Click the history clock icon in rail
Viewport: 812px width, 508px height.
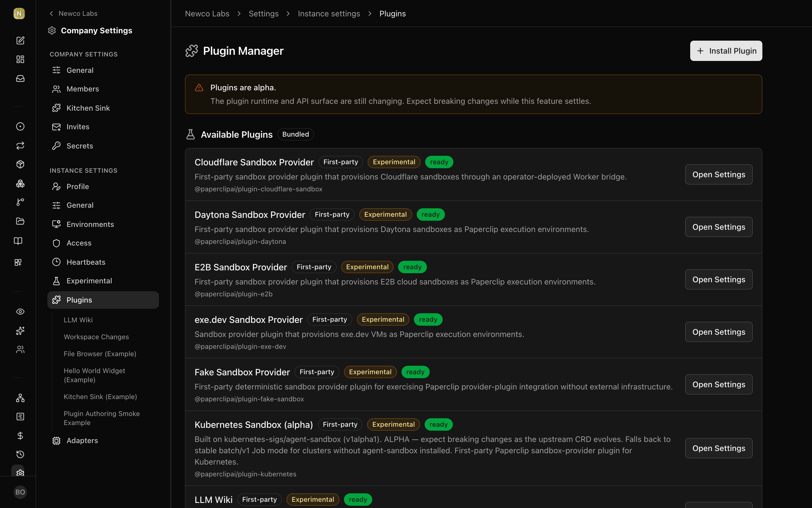(20, 455)
